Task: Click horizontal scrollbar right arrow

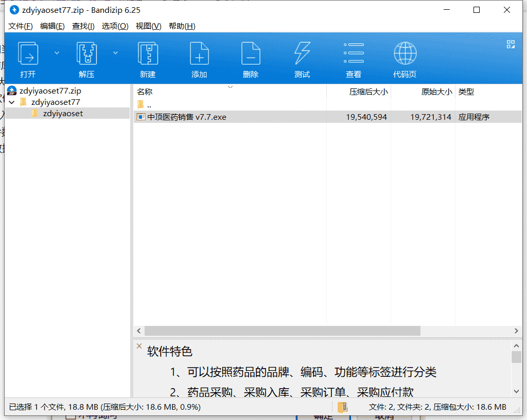Action: coord(516,331)
